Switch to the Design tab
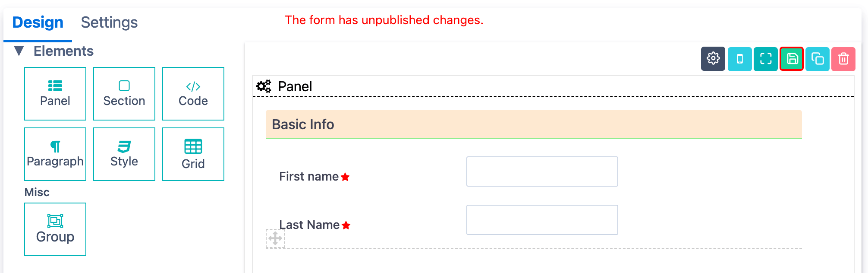 click(x=37, y=22)
